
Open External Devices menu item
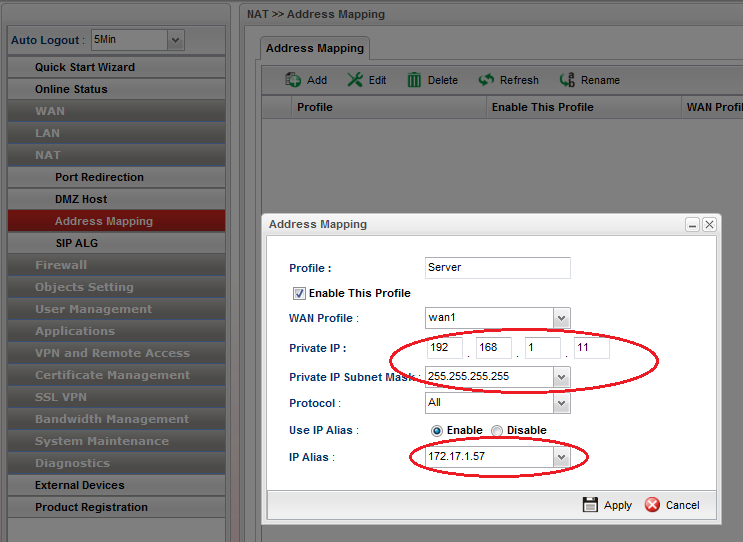click(x=117, y=485)
